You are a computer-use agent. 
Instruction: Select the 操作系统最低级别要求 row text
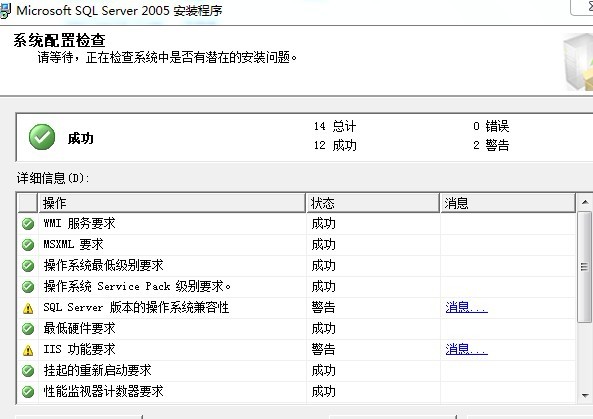103,265
